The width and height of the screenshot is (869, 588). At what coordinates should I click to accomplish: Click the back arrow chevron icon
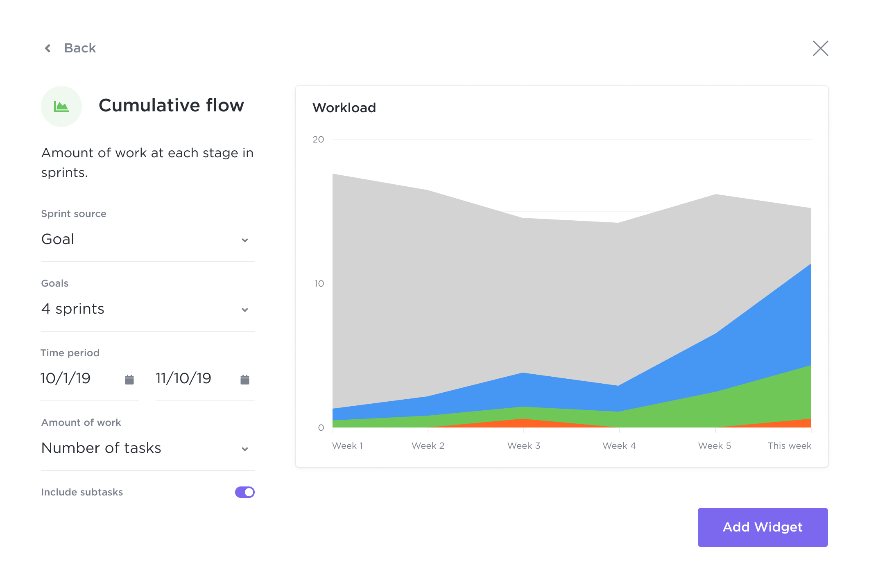coord(48,48)
